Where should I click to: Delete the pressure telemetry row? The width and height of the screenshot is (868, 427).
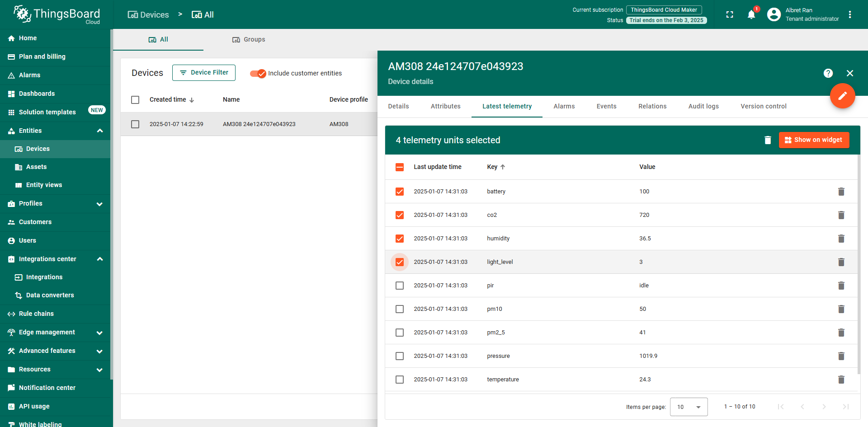(841, 356)
